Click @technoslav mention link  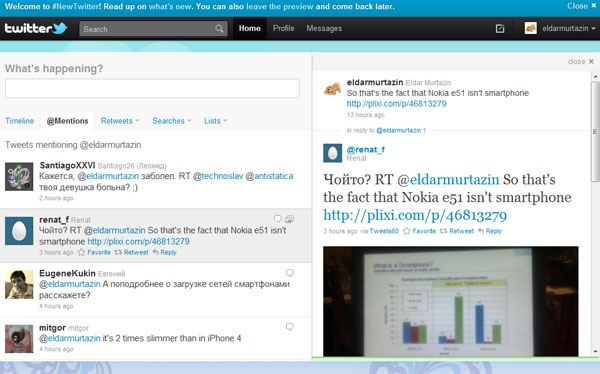tap(218, 176)
